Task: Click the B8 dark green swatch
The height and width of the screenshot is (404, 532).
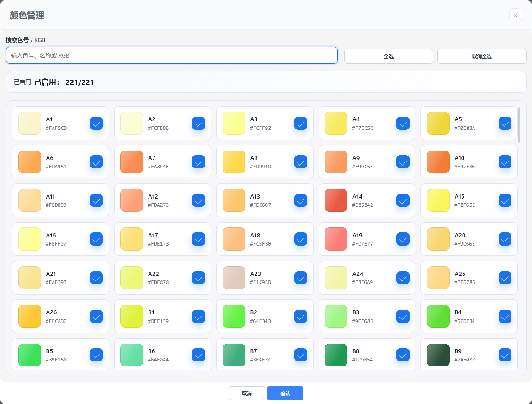Action: pos(336,355)
